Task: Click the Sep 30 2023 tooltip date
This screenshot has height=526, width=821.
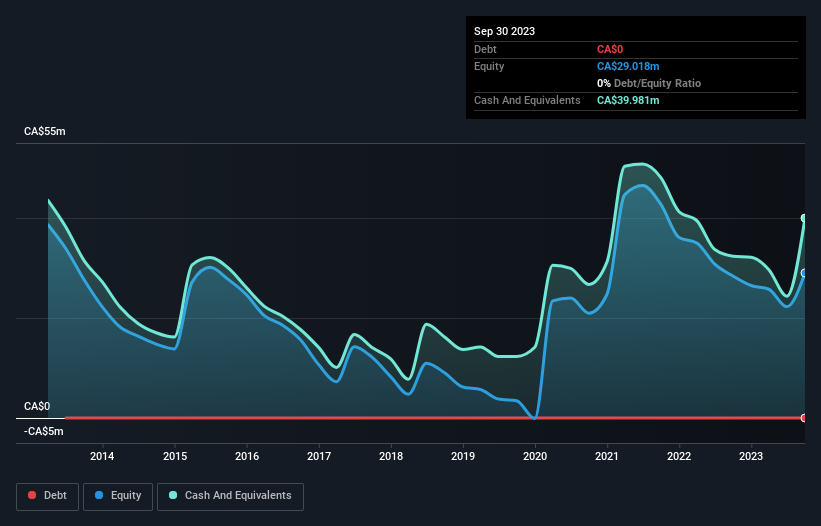Action: point(505,31)
